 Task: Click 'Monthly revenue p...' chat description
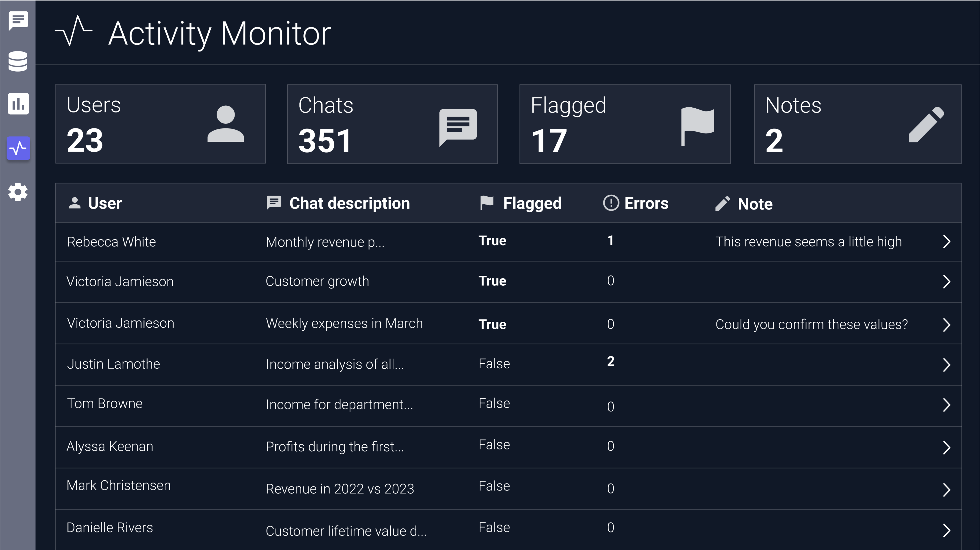(325, 242)
